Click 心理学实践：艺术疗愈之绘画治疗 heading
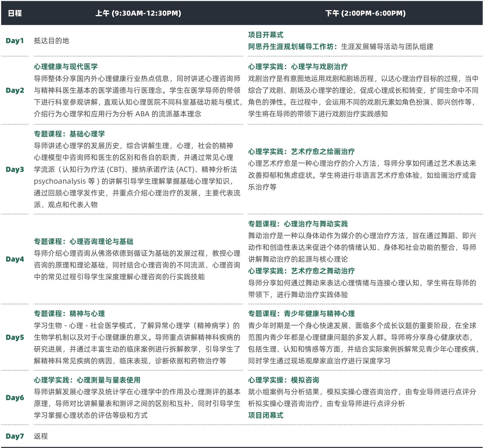483x448 pixels. [x=301, y=152]
